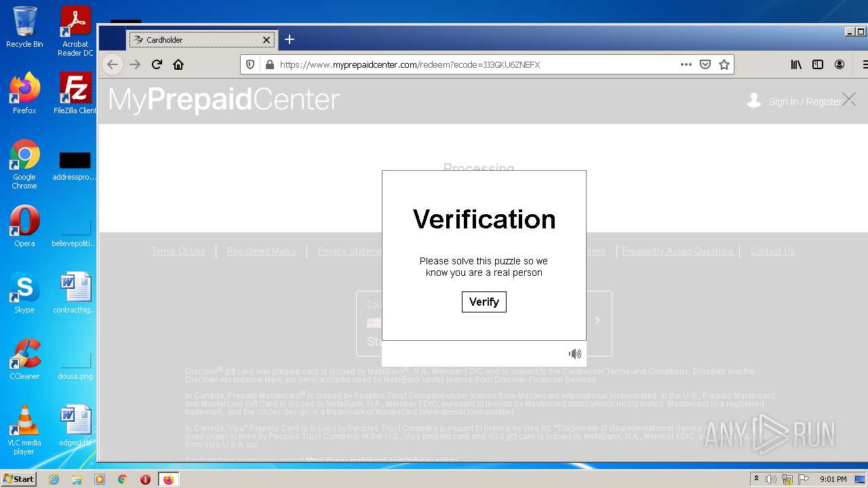Viewport: 868px width, 488px height.
Task: Toggle the Firefox sidebar view
Action: point(818,64)
